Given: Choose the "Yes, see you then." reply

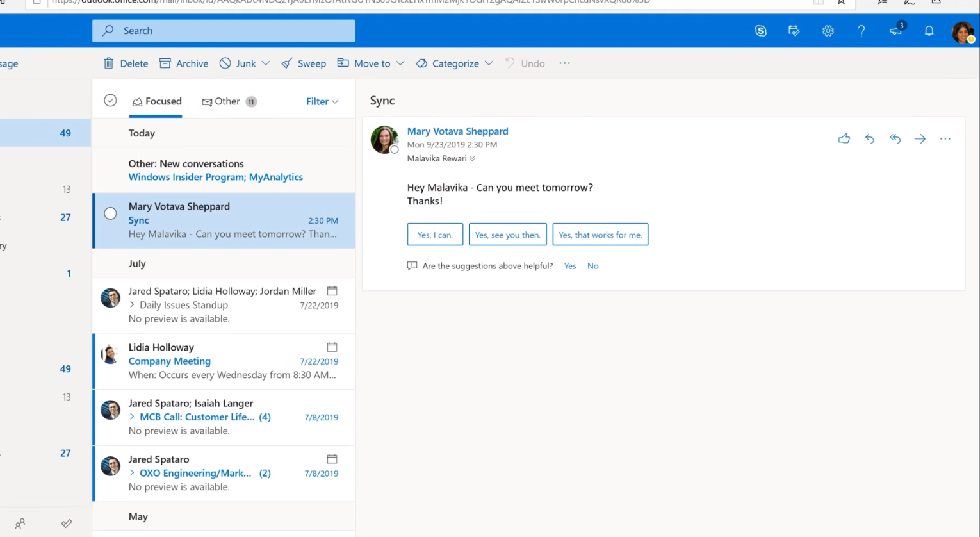Looking at the screenshot, I should [x=507, y=235].
